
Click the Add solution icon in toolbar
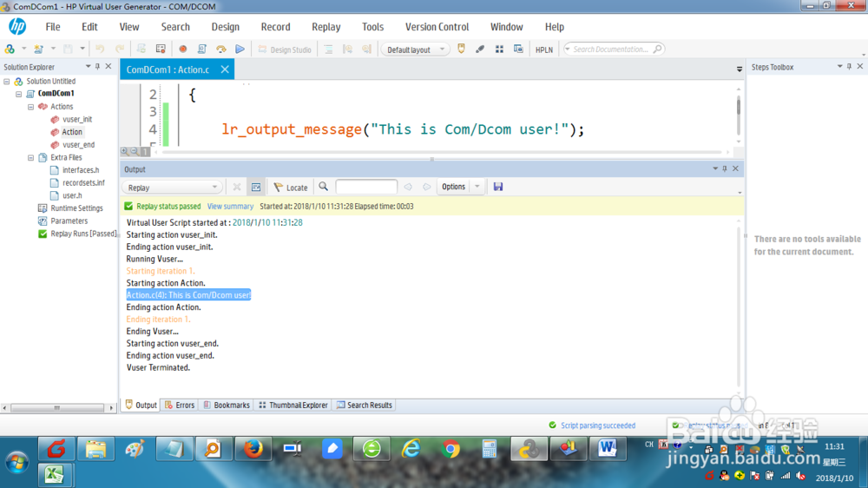tap(10, 49)
